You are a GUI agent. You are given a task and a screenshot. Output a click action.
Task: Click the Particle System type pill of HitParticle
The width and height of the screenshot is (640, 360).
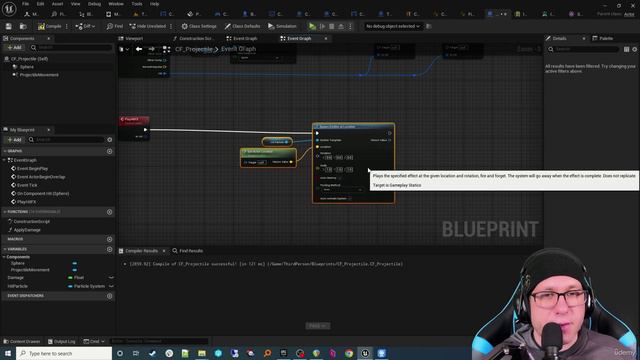click(86, 287)
